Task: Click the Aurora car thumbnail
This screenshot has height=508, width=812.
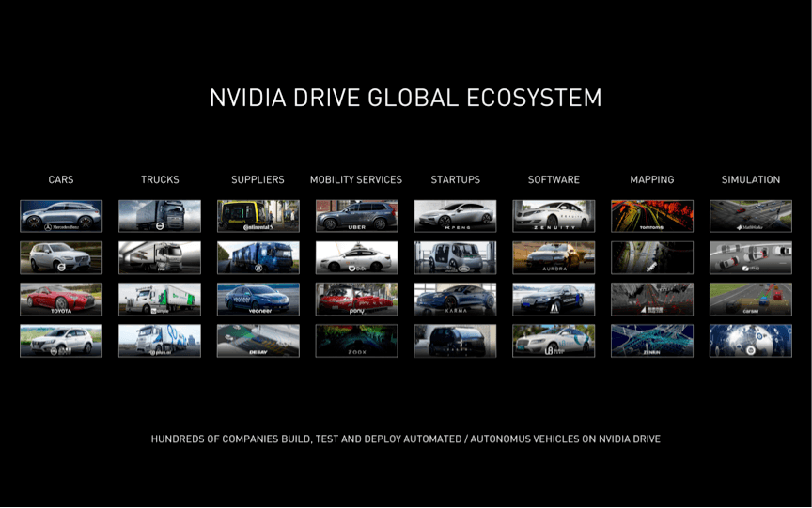Action: coord(554,257)
